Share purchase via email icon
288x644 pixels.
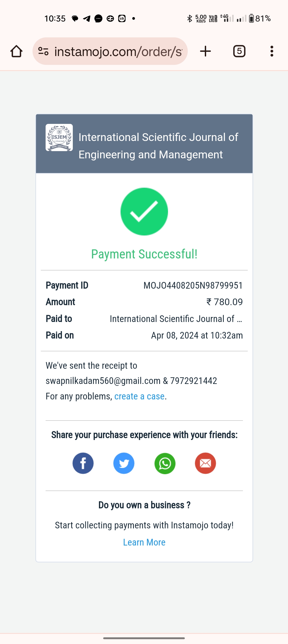point(205,463)
